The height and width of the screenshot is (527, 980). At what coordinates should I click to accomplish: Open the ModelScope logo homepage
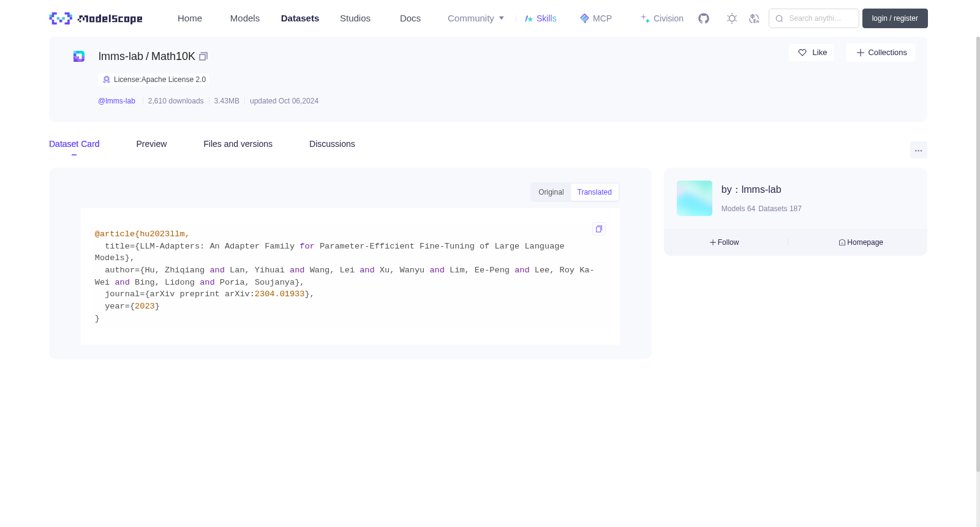click(x=96, y=18)
